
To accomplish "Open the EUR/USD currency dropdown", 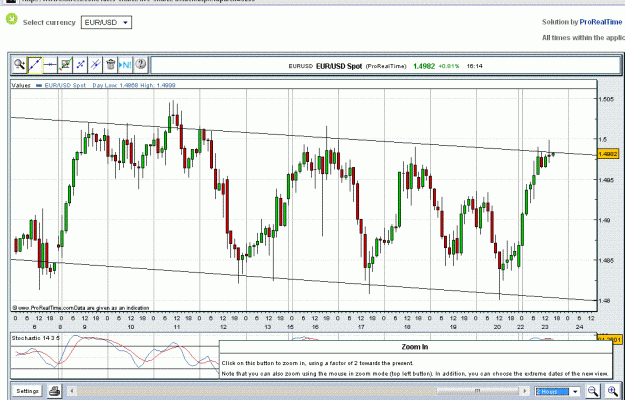I will 106,22.
